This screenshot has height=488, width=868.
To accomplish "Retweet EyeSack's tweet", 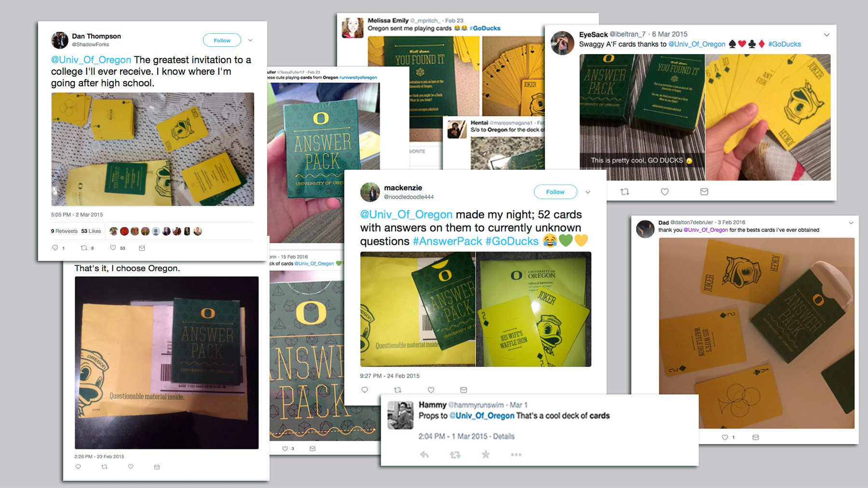I will pyautogui.click(x=624, y=191).
